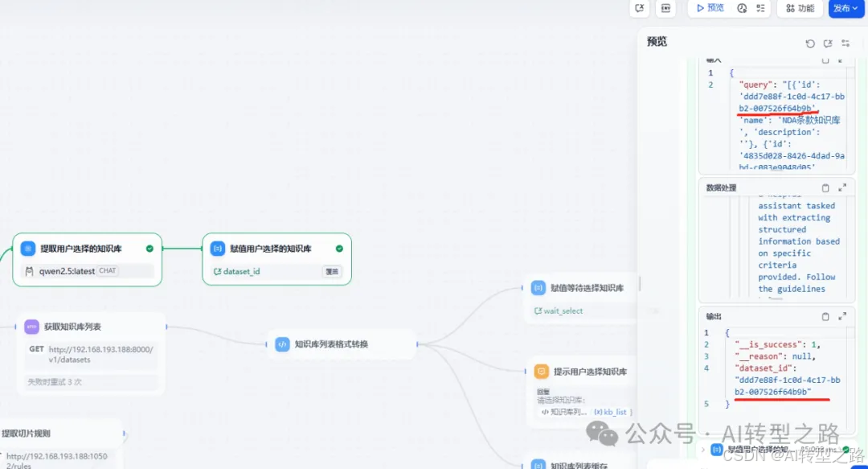This screenshot has height=469, width=868.
Task: Click the restart icon in the 预览 panel header
Action: pos(810,43)
